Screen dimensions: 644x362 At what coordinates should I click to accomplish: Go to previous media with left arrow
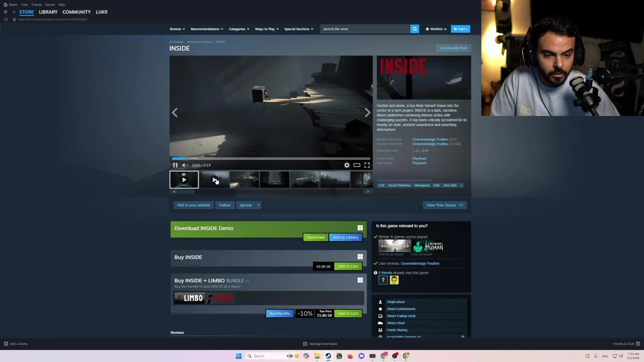(x=175, y=112)
